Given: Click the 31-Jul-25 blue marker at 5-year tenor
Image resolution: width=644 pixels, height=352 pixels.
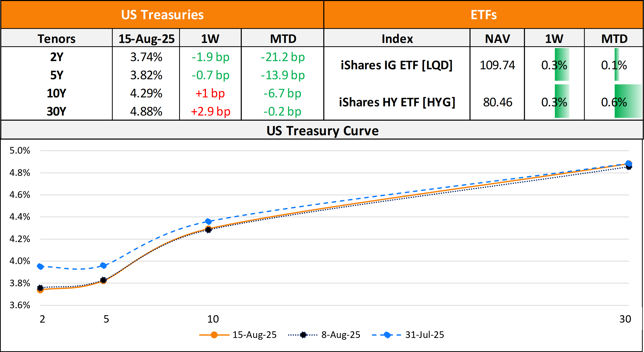Looking at the screenshot, I should [x=103, y=265].
